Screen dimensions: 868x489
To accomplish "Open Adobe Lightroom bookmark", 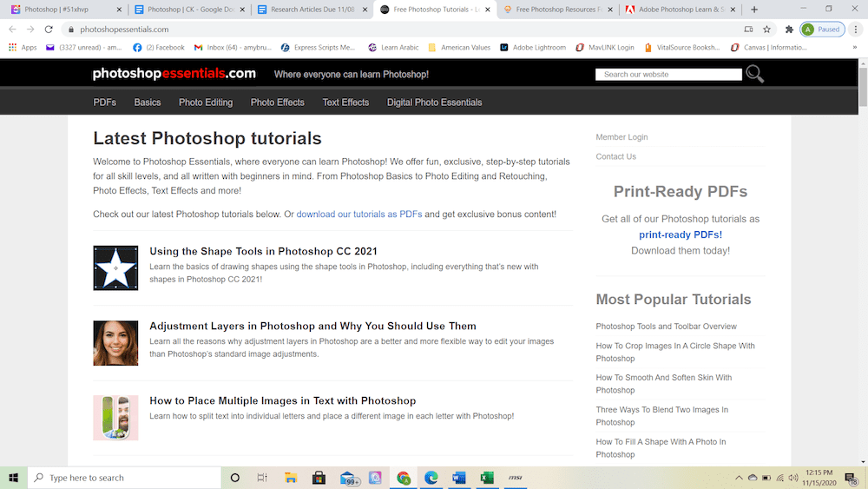I will (533, 48).
